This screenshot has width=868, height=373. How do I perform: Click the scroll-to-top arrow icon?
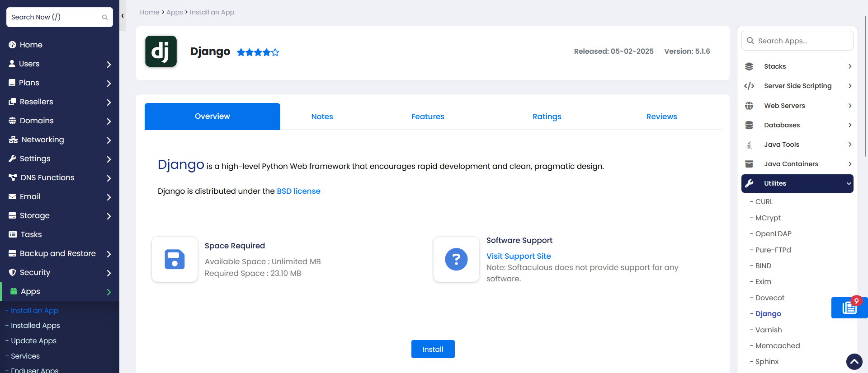pos(854,361)
